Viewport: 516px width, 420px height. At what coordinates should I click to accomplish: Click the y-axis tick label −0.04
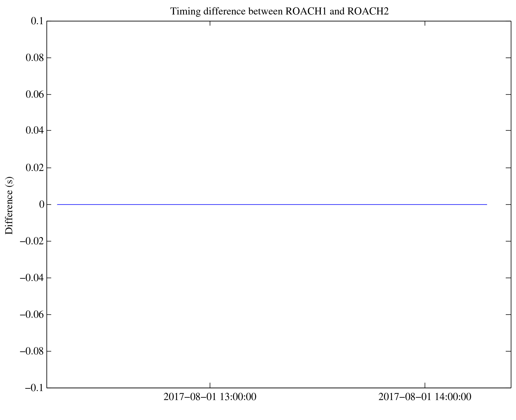[x=32, y=278]
